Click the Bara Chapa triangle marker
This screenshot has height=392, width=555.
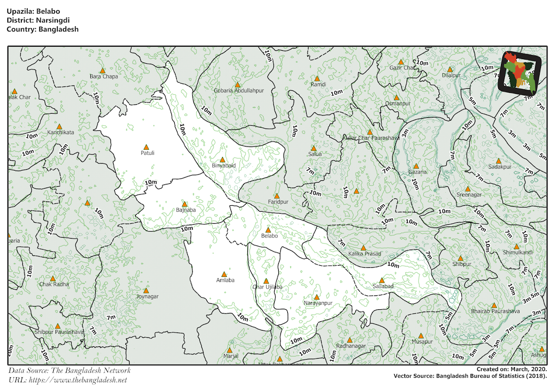click(103, 69)
